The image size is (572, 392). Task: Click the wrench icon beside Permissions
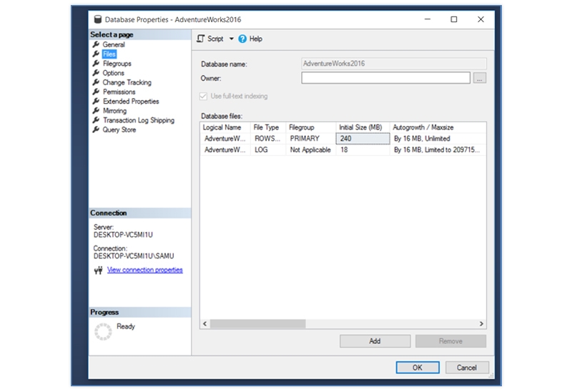pos(96,92)
